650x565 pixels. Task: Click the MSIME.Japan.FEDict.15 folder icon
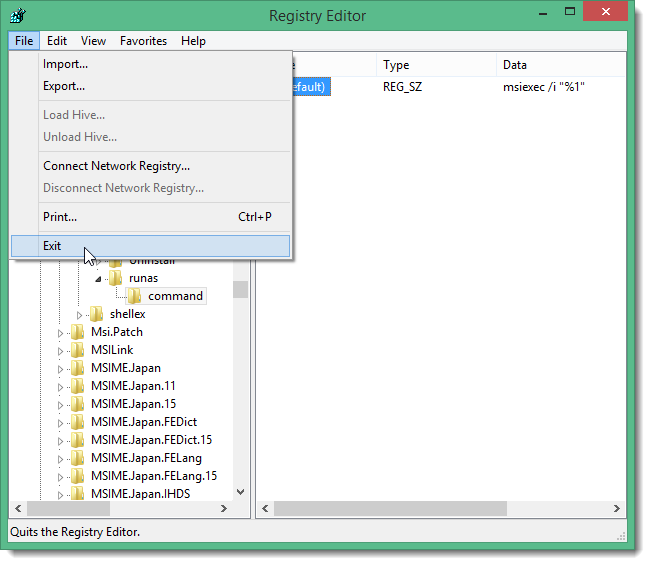click(x=78, y=440)
